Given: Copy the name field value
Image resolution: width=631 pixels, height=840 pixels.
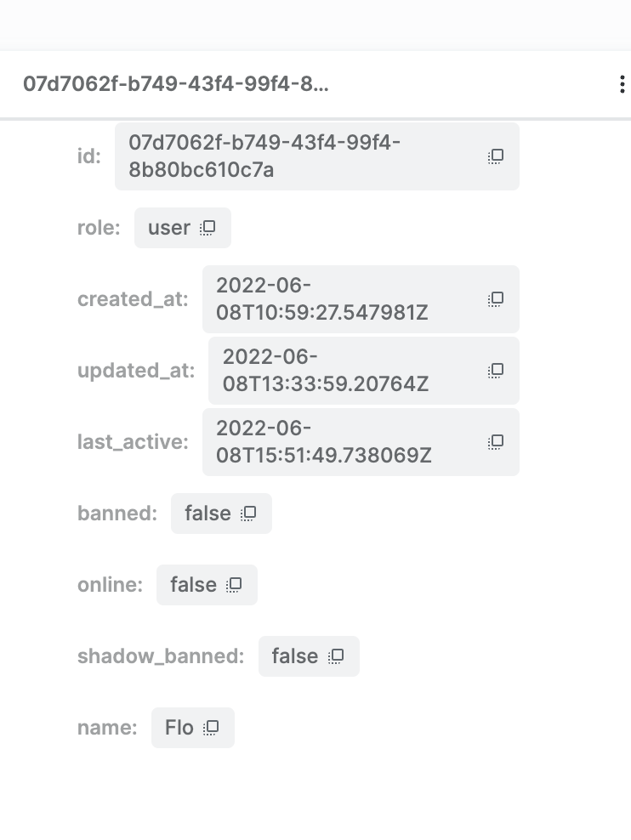Looking at the screenshot, I should click(x=213, y=727).
